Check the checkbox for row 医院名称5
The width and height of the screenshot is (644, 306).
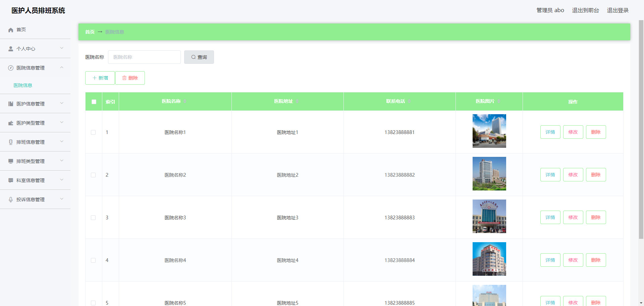pyautogui.click(x=93, y=303)
